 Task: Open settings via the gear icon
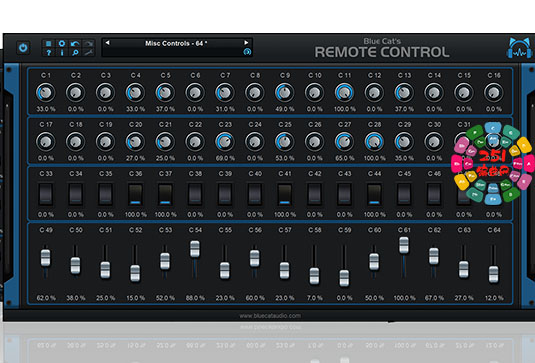(x=62, y=44)
